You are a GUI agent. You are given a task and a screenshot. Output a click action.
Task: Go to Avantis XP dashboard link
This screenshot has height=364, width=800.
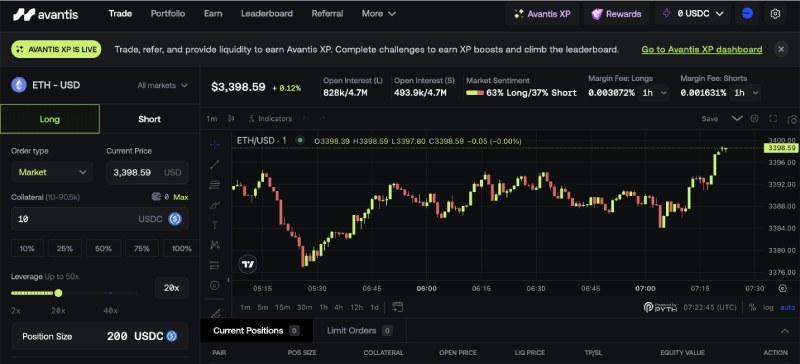tap(702, 50)
